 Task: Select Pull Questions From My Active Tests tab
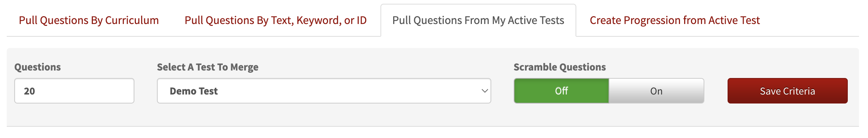tap(478, 20)
